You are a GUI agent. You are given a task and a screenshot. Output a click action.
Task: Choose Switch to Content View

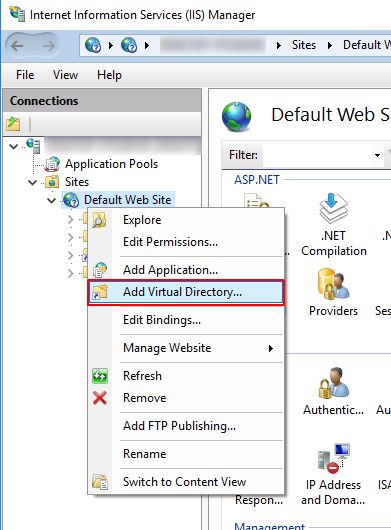pyautogui.click(x=185, y=482)
